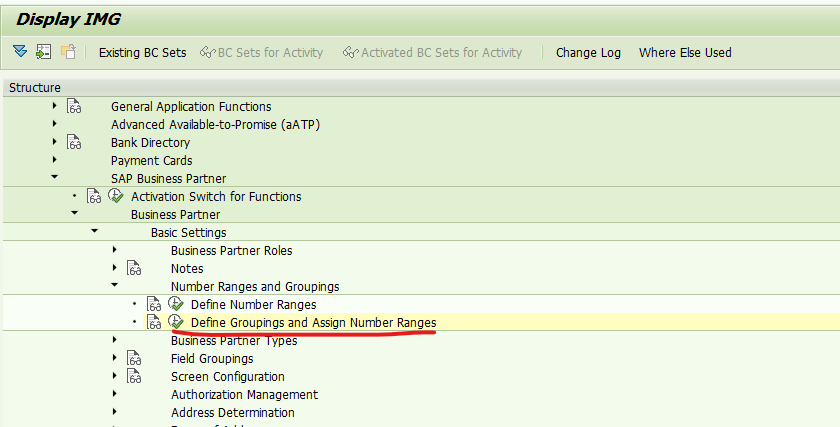840x427 pixels.
Task: Open Existing BC Sets
Action: coord(142,53)
